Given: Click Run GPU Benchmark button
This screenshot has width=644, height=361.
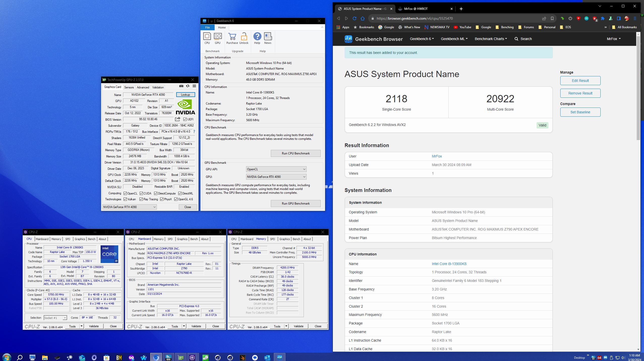Looking at the screenshot, I should coord(296,204).
